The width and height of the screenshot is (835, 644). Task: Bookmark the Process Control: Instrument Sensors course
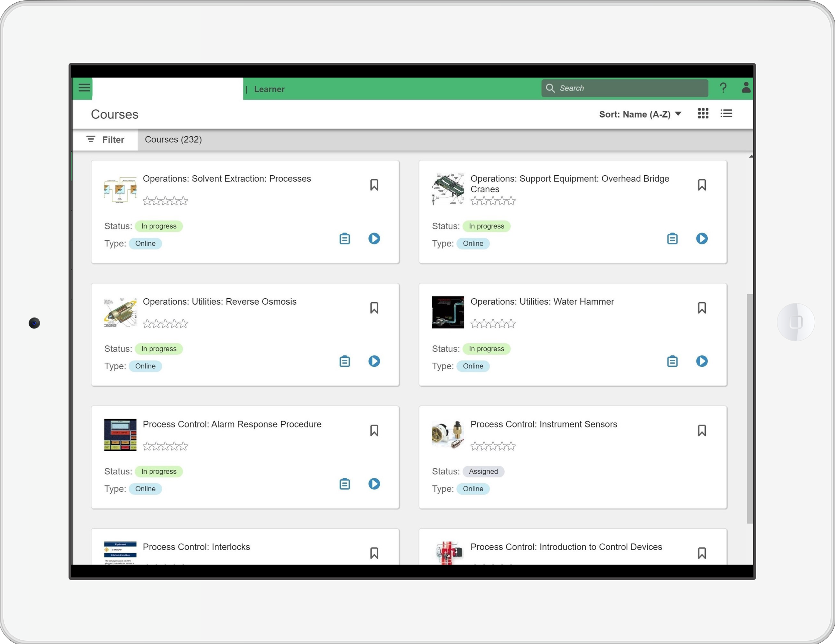pos(702,430)
